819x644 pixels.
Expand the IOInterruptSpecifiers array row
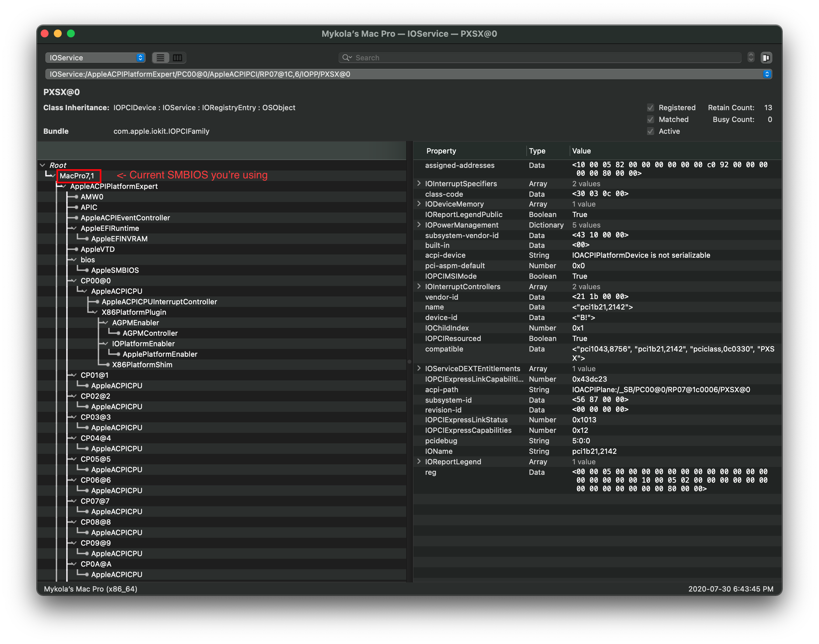click(419, 183)
